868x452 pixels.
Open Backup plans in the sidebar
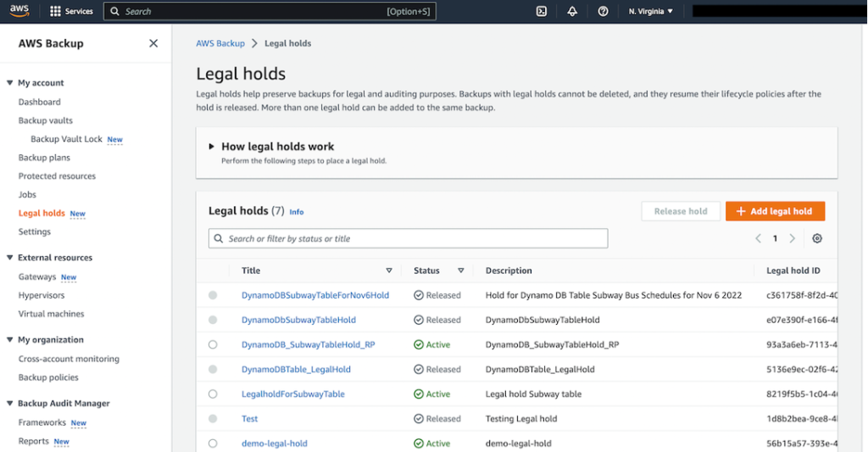coord(44,158)
